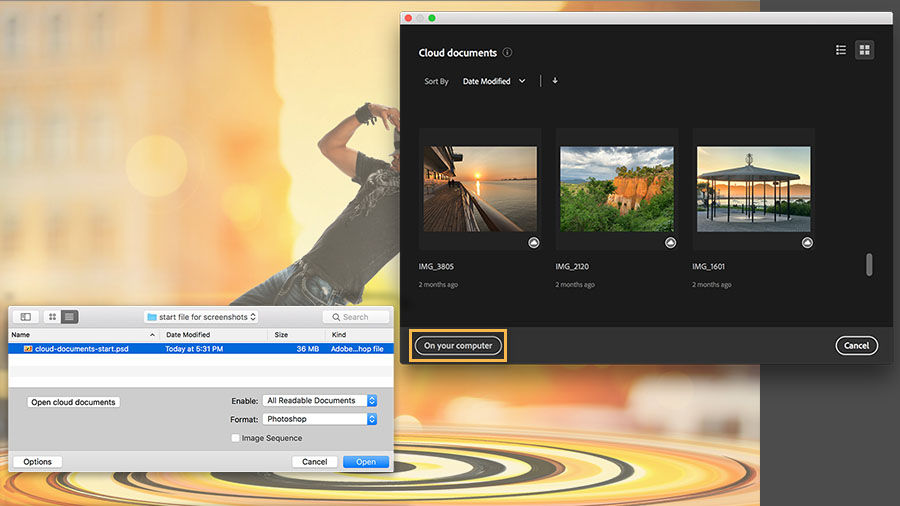Open Format Photoshop dropdown

coord(320,419)
